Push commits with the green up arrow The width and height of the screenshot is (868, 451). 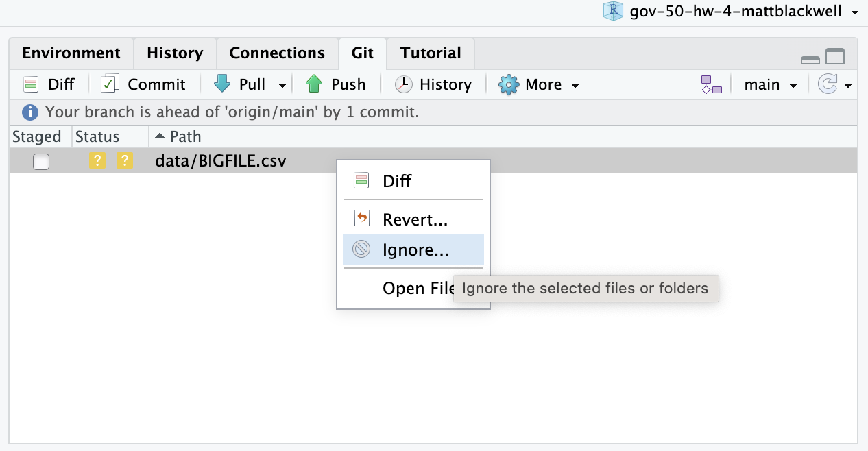[x=314, y=84]
